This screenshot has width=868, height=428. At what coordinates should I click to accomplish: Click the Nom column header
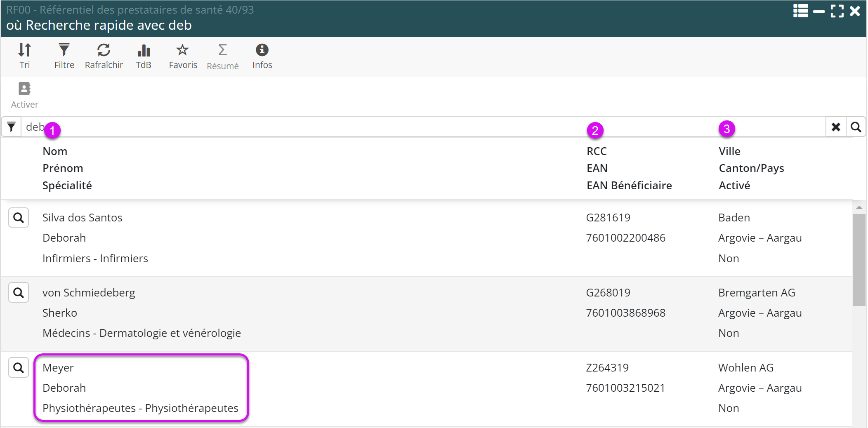(55, 151)
